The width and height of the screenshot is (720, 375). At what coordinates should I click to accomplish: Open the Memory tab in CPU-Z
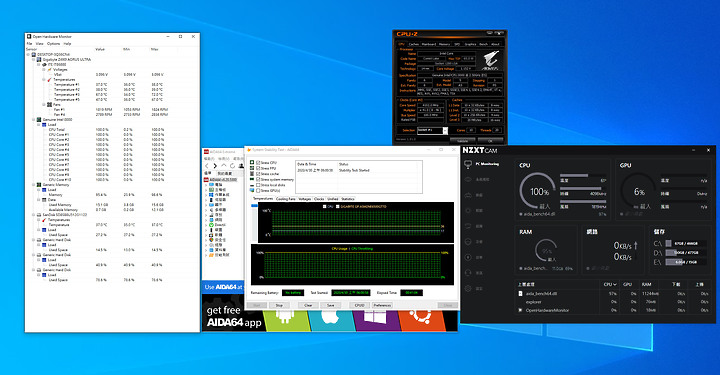click(444, 44)
